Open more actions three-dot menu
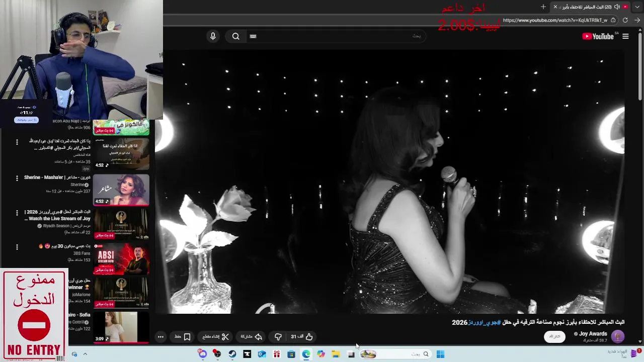Image resolution: width=644 pixels, height=362 pixels. [x=160, y=337]
